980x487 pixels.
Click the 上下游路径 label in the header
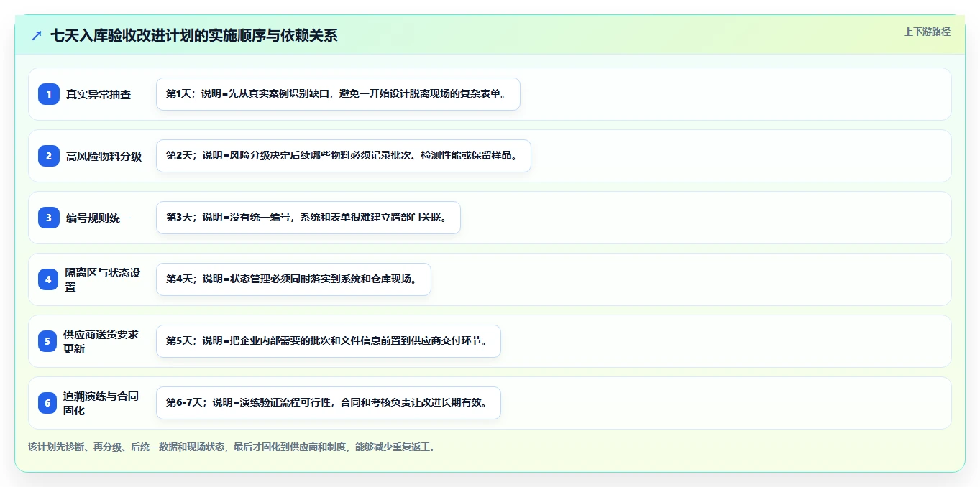pyautogui.click(x=927, y=32)
